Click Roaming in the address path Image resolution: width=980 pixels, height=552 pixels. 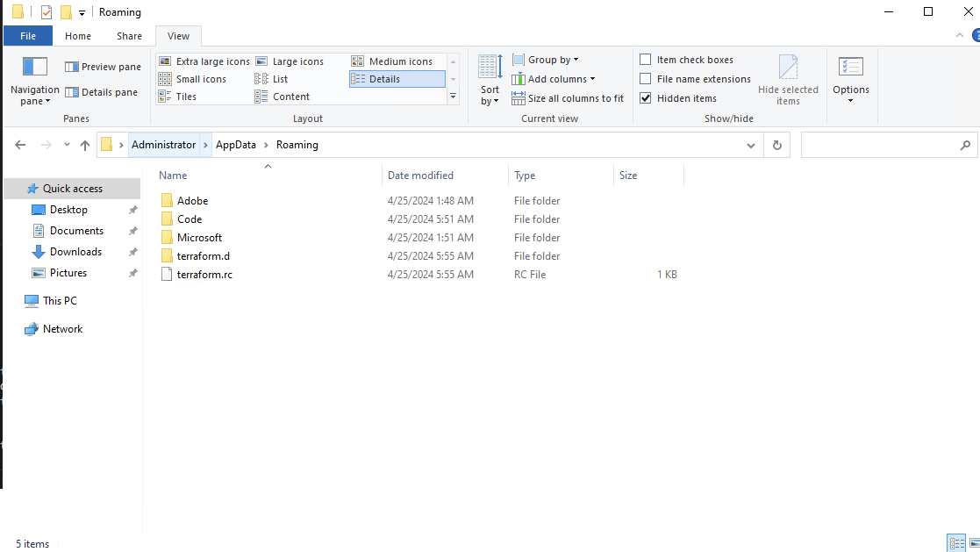tap(297, 145)
